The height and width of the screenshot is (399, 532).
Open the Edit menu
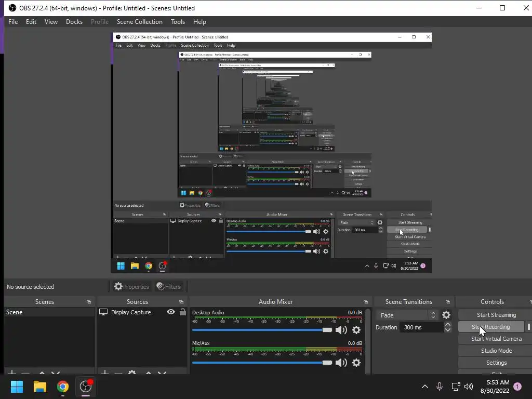click(x=31, y=22)
